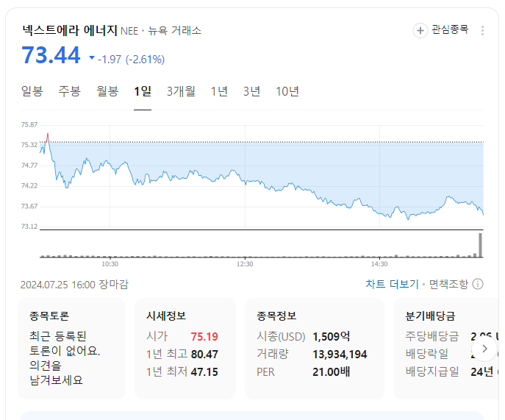Click the 넥스트에라 에너지 stock title
The image size is (505, 420).
point(70,30)
